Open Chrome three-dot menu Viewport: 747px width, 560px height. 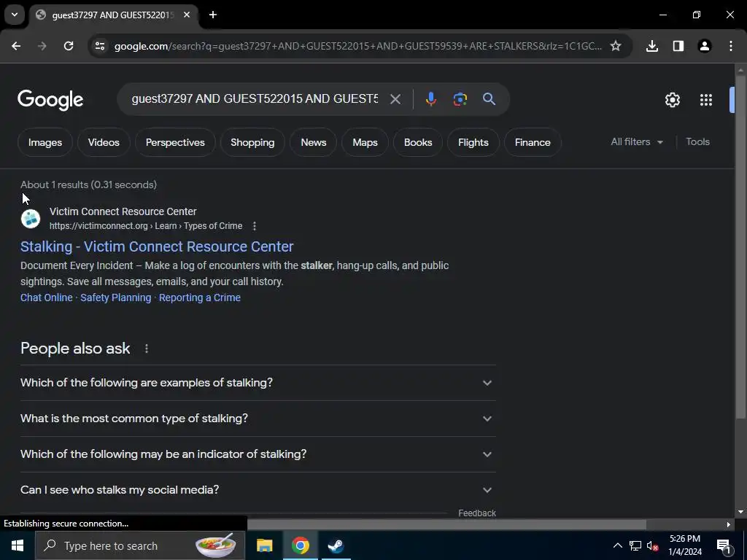731,46
